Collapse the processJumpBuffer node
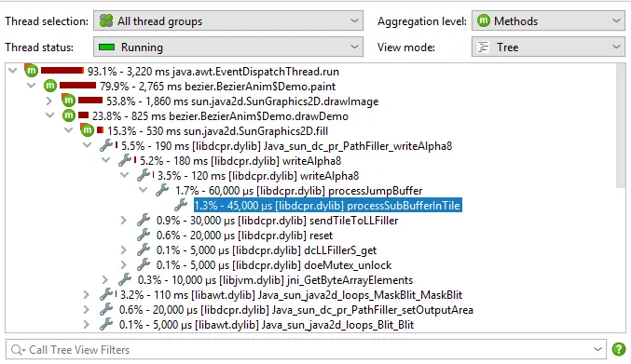This screenshot has width=631, height=364. (x=144, y=190)
